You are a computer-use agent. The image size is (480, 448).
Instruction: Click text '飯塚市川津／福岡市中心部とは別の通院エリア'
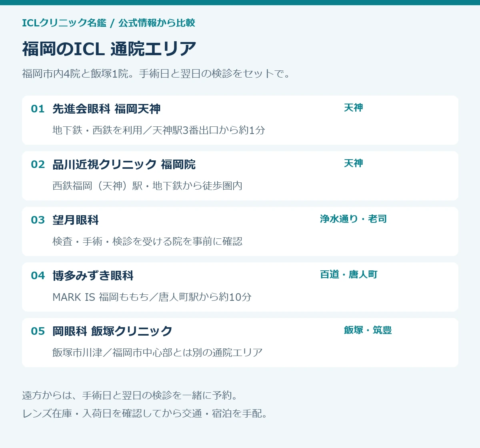(157, 352)
